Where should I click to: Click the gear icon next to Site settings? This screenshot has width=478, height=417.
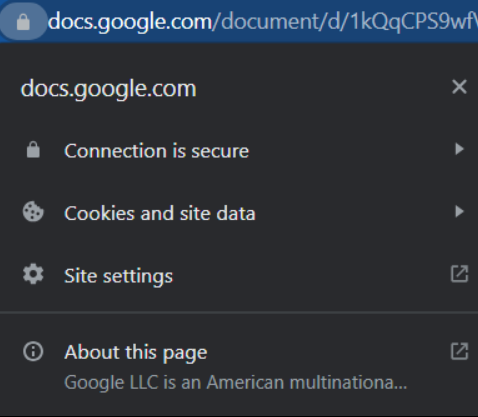[33, 275]
